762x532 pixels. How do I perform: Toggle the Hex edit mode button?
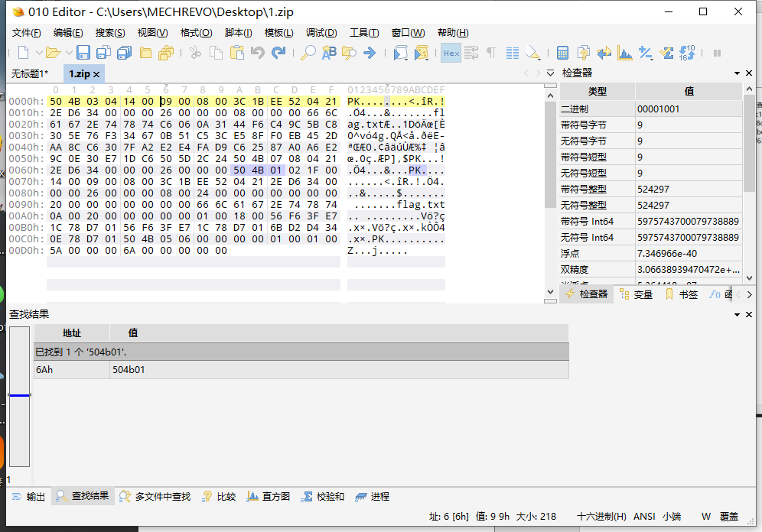click(451, 53)
